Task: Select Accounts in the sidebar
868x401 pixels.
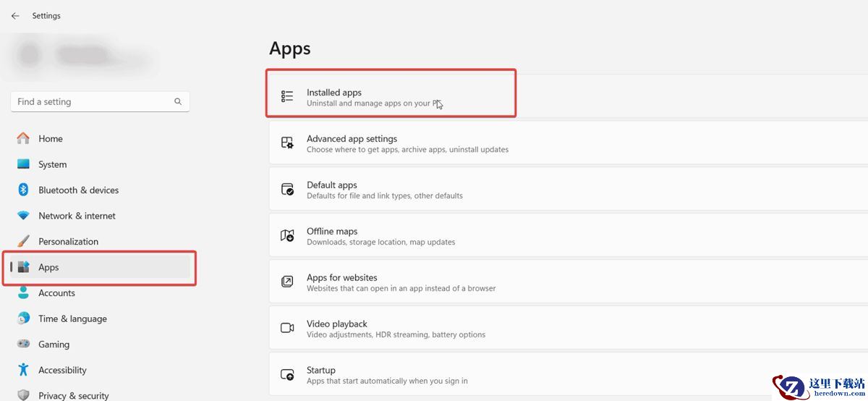Action: tap(56, 293)
